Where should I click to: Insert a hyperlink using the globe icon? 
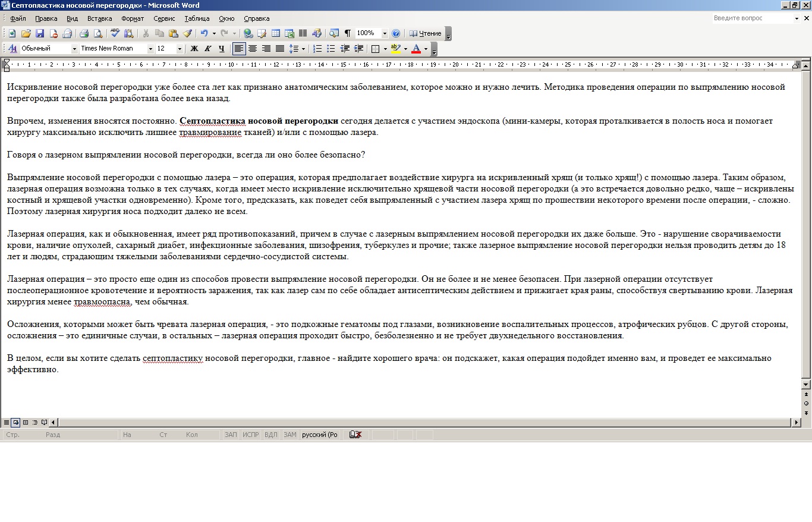coord(248,33)
